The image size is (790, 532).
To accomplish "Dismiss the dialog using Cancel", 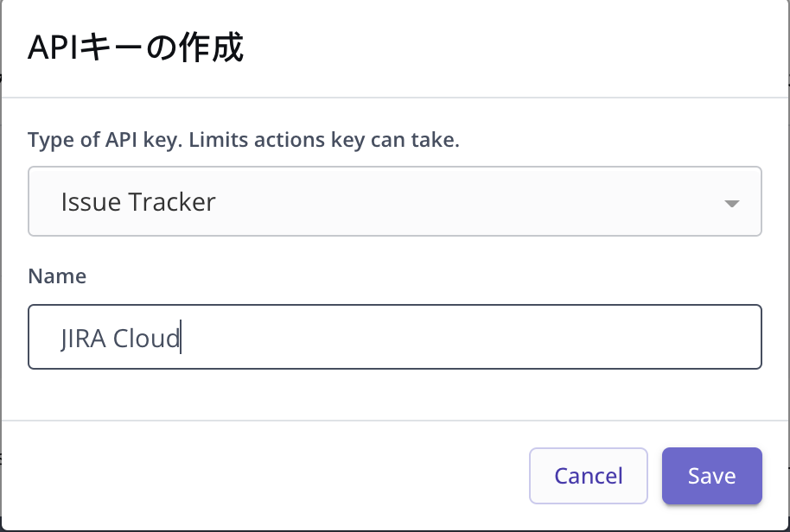I will tap(588, 476).
